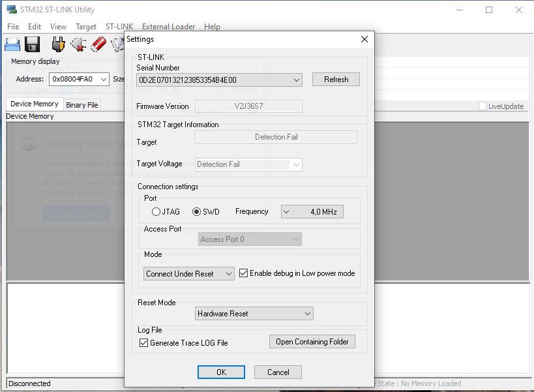Uncheck Generate Trace LOG File

point(143,342)
